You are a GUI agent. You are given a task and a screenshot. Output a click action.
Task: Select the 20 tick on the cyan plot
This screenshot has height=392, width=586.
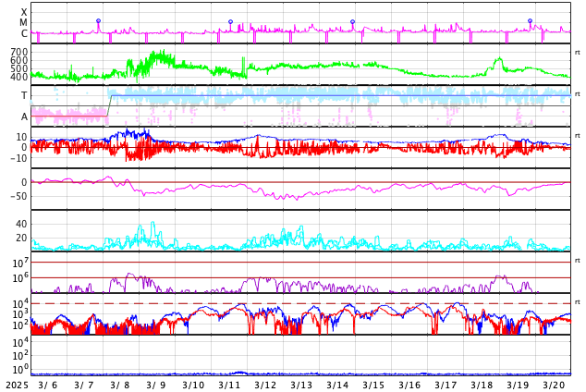pyautogui.click(x=21, y=238)
